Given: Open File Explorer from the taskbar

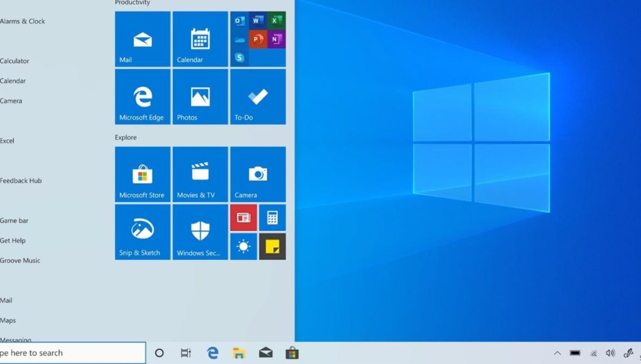Looking at the screenshot, I should (x=239, y=353).
